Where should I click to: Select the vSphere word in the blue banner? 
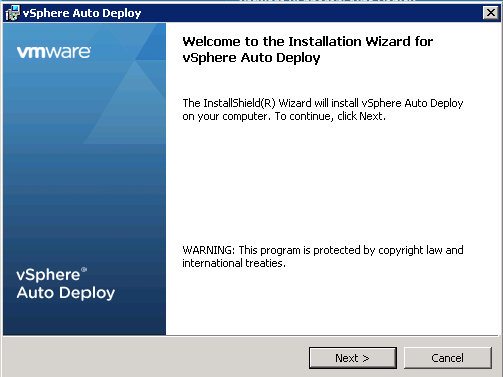coord(48,275)
